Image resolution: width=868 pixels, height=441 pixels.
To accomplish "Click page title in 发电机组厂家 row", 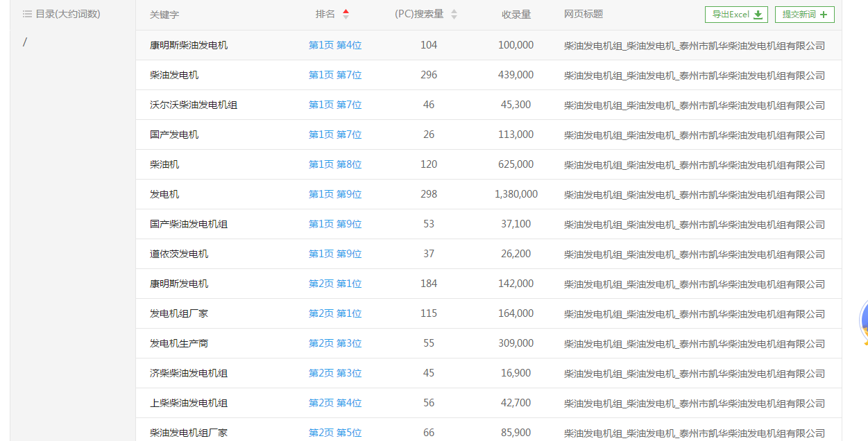I will (695, 314).
